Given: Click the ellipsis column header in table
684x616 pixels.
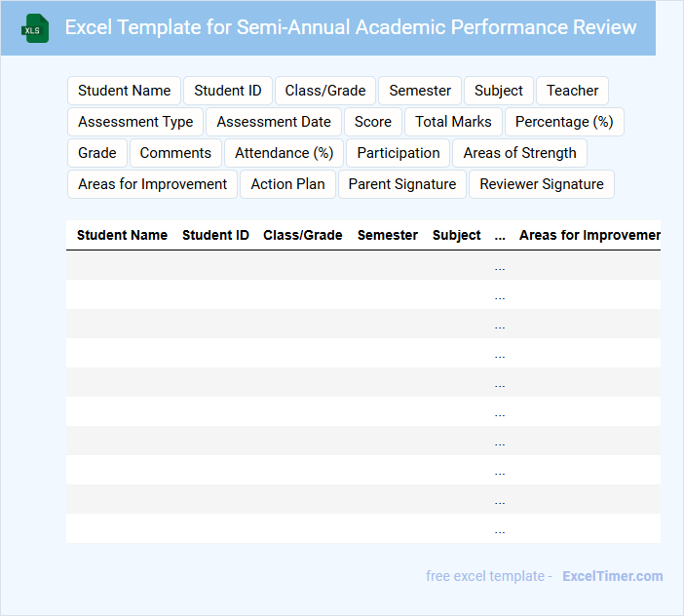Looking at the screenshot, I should point(500,235).
